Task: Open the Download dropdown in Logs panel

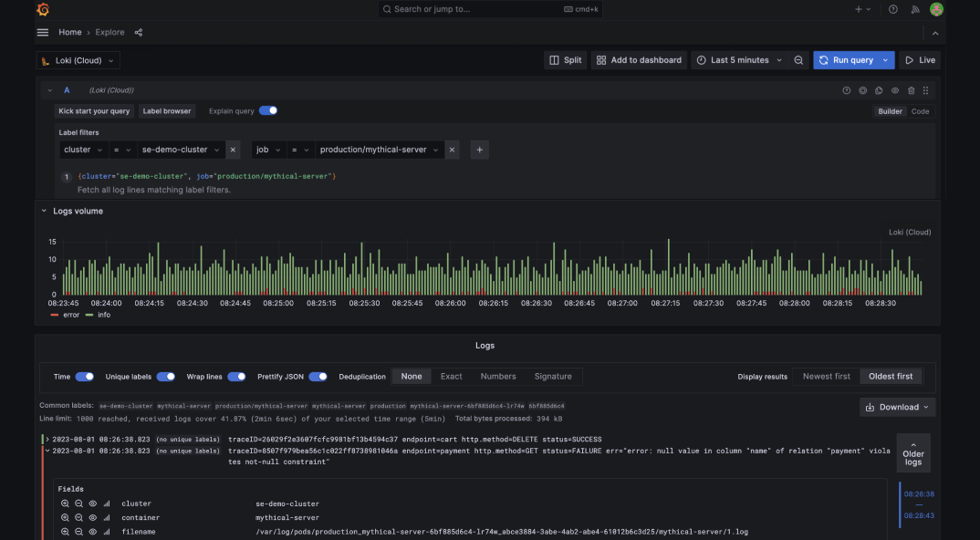Action: pyautogui.click(x=897, y=407)
